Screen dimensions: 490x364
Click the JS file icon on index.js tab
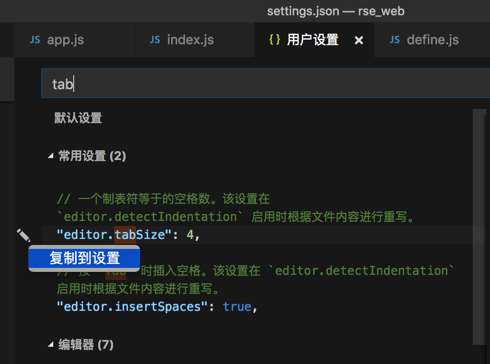pos(155,40)
